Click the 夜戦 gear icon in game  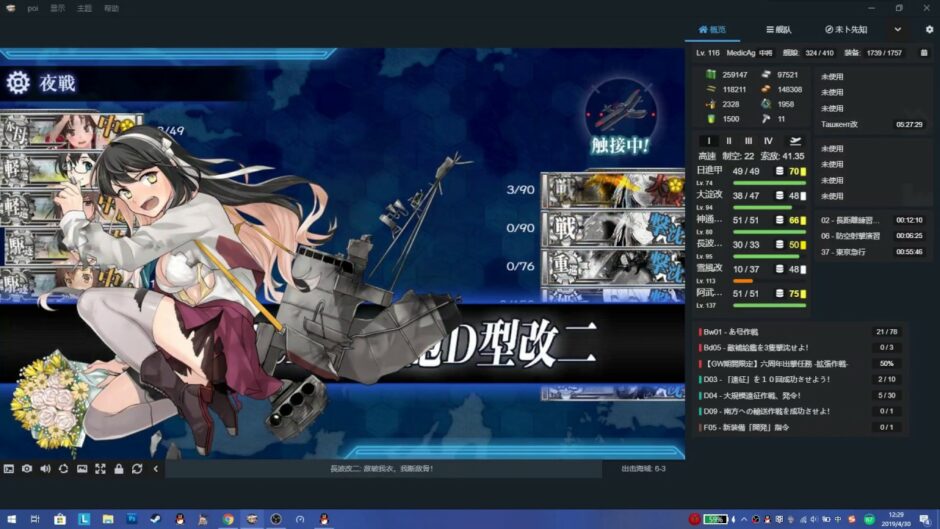[18, 82]
